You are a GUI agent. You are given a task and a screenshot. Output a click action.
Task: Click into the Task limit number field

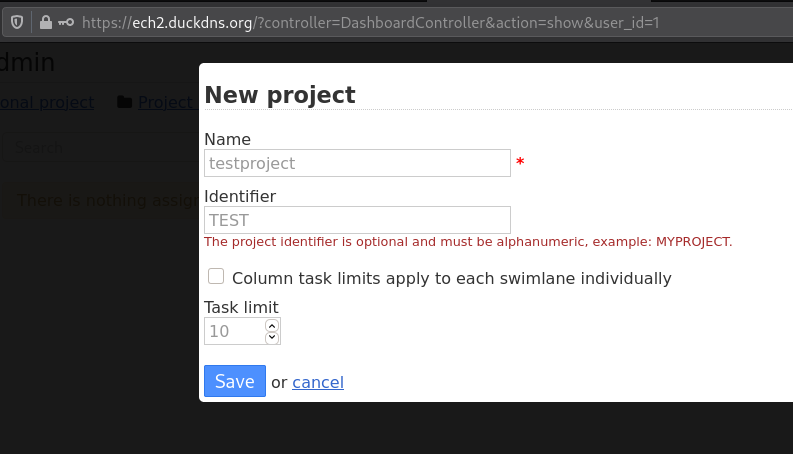point(235,331)
